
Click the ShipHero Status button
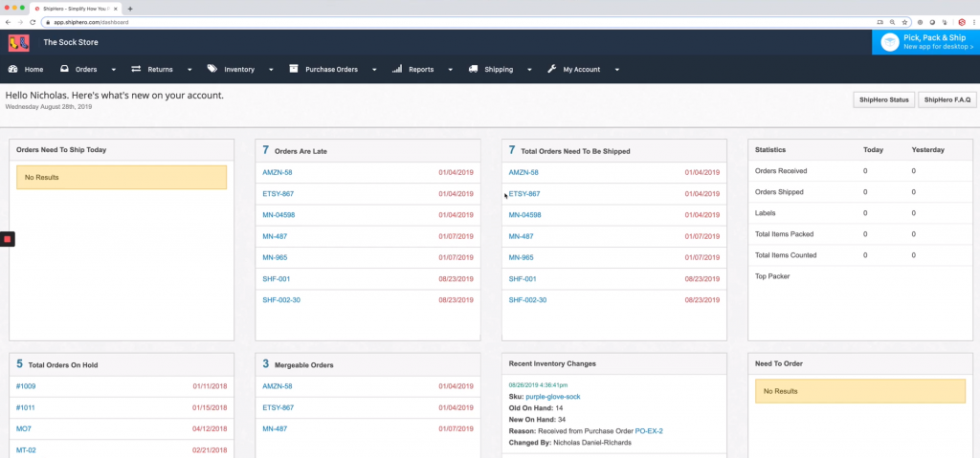pos(883,100)
